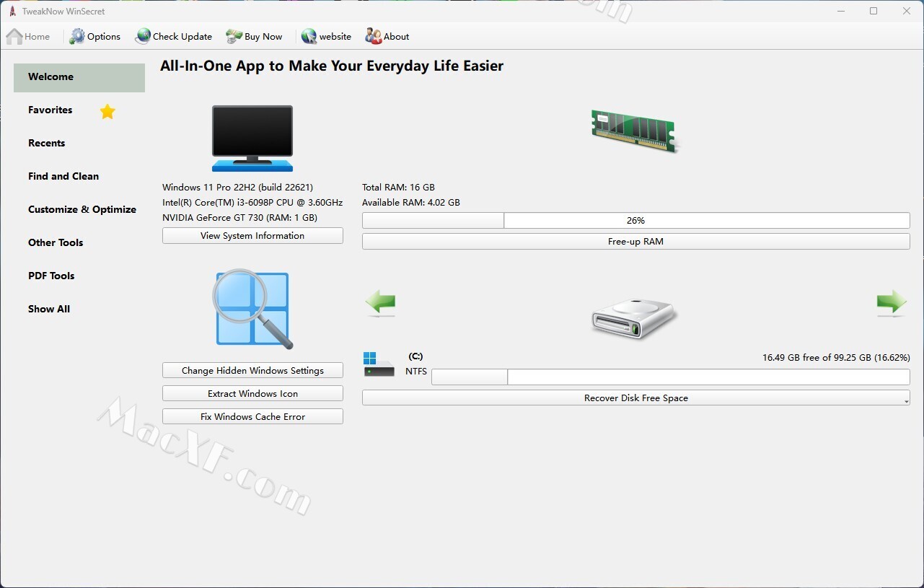Viewport: 924px width, 588px height.
Task: Click the (C:) drive label
Action: coord(415,356)
